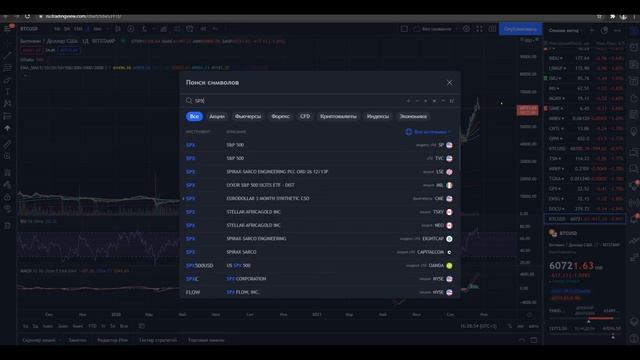Screen dimensions: 640x360
Task: Click the trash remove drawings icon
Action: click(7, 226)
